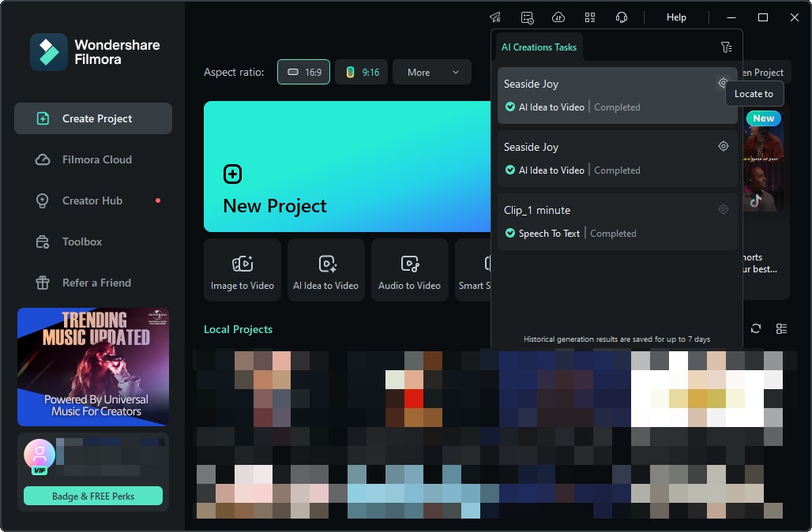Click the Open Project button
Viewport: 812px width, 532px height.
(763, 73)
